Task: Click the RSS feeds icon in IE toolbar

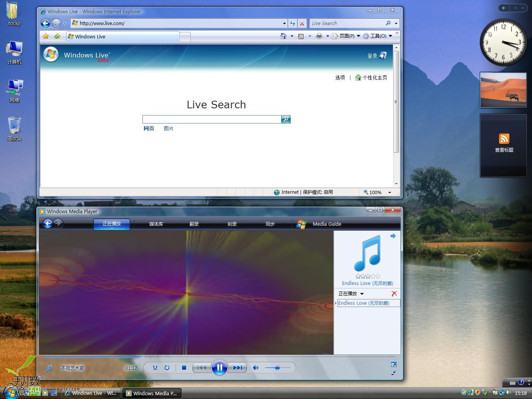Action: (301, 36)
